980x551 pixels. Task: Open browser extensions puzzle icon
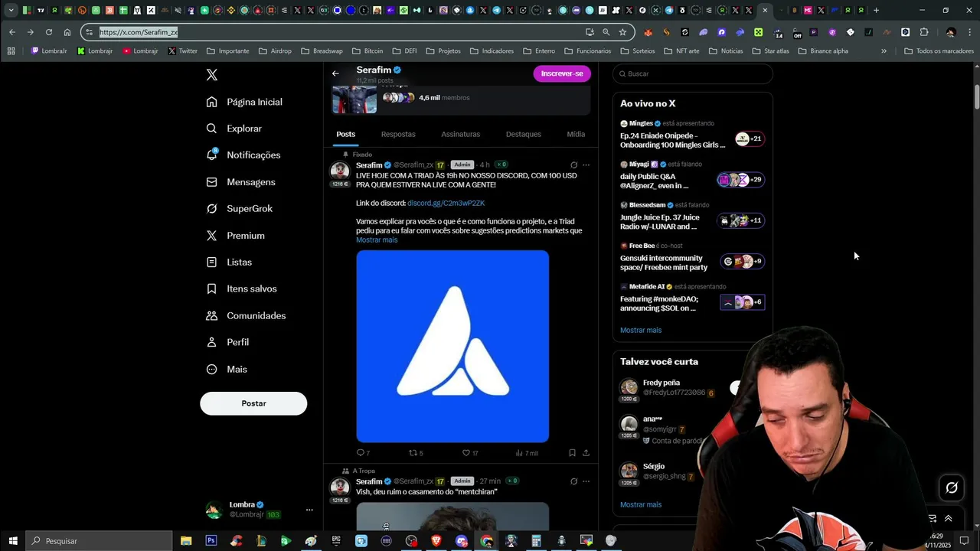coord(924,32)
